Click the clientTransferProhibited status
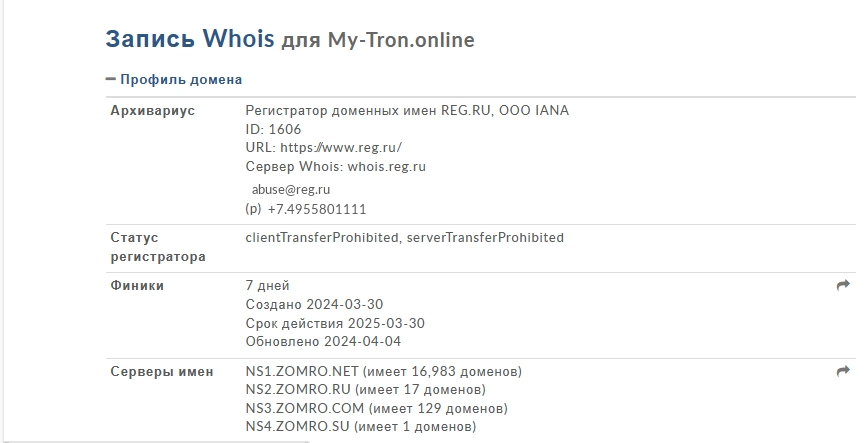Image resolution: width=867 pixels, height=443 pixels. (x=322, y=237)
